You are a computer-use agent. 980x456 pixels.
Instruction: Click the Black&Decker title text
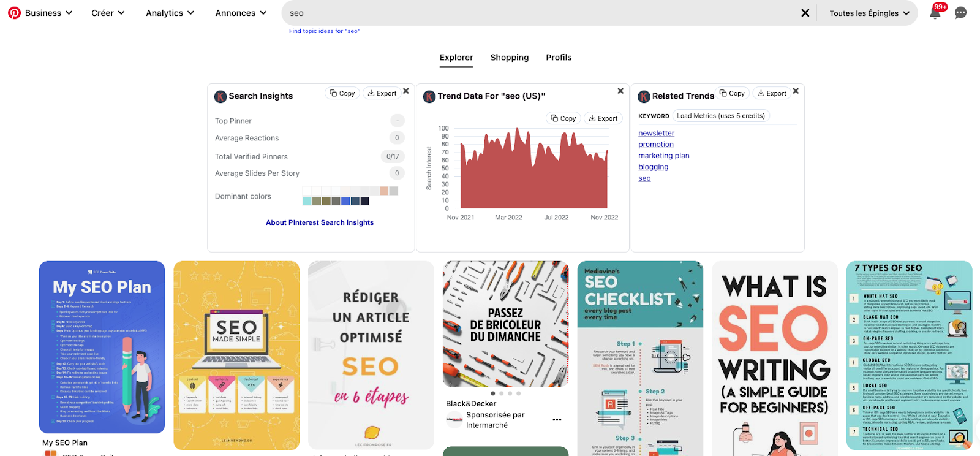click(471, 403)
